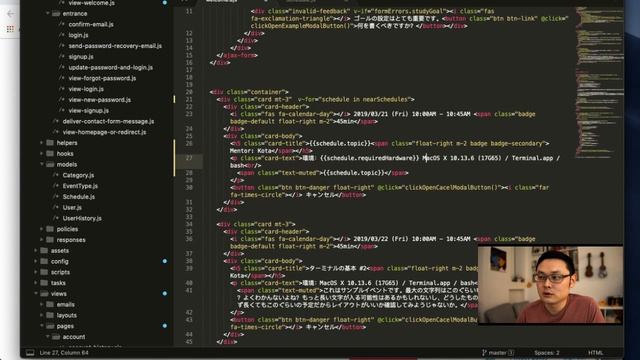The image size is (640, 360).
Task: Expand the responses folder arrow
Action: pos(42,240)
